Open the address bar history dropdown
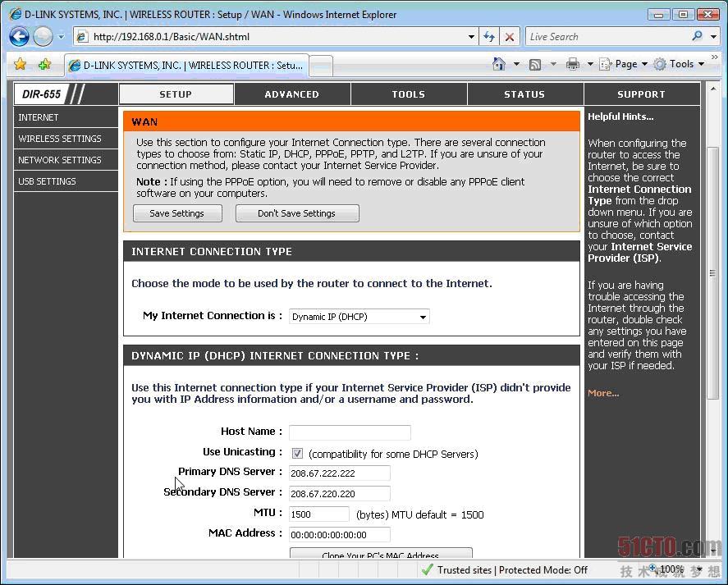Screen dimensions: 728x585 [471, 37]
